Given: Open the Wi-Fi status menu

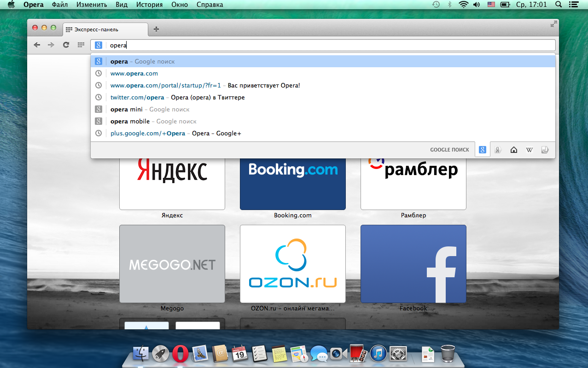Looking at the screenshot, I should (463, 5).
